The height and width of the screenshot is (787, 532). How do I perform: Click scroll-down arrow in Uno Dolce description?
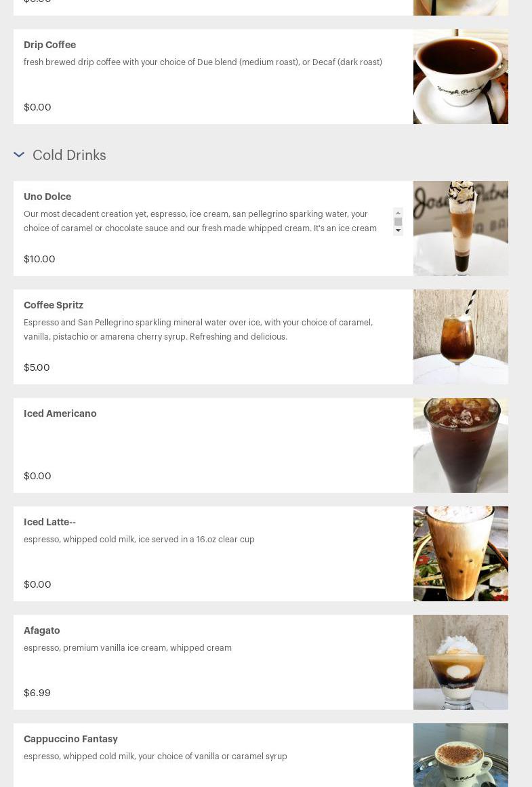click(398, 232)
